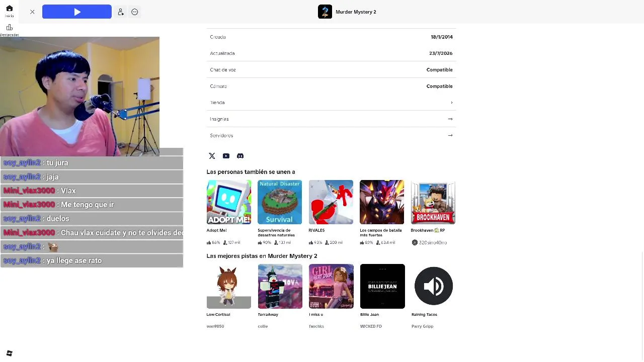Click 'Compatible' in the Chat de voz row
This screenshot has height=362, width=644.
440,70
